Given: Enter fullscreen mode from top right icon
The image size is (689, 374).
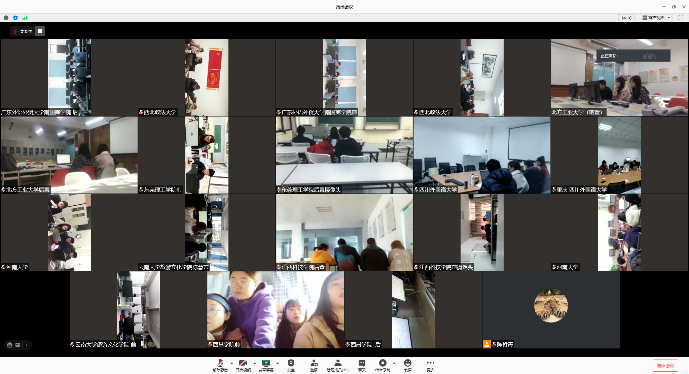Looking at the screenshot, I should point(681,18).
